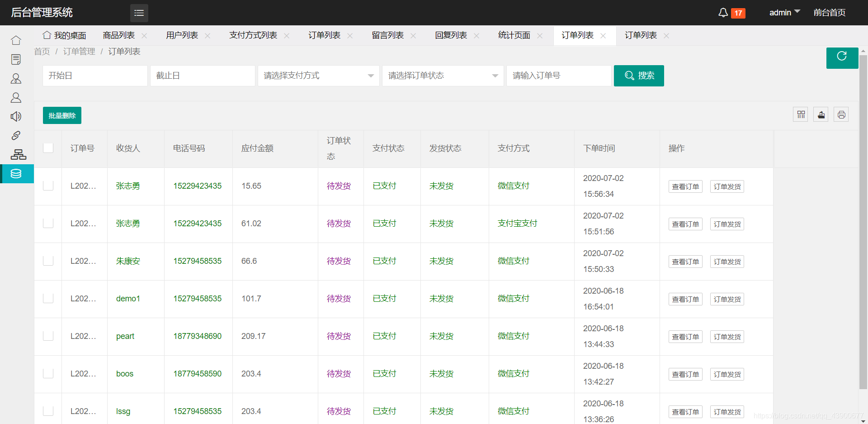Click the 批量删除 button

pos(62,115)
